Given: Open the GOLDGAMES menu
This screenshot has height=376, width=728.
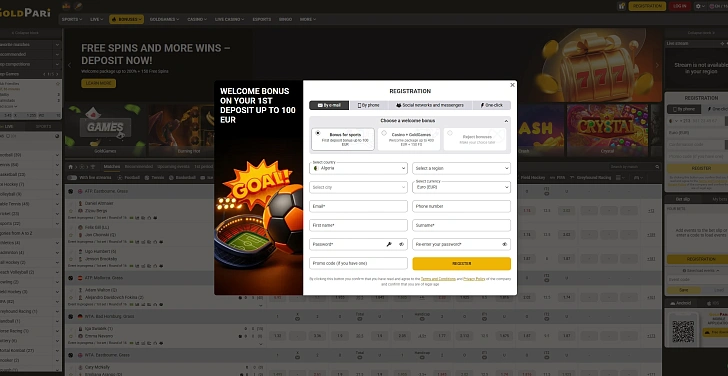Looking at the screenshot, I should (x=164, y=19).
